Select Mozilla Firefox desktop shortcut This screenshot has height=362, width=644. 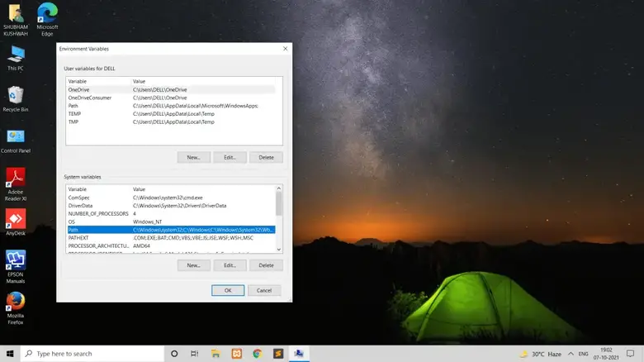[x=16, y=308]
